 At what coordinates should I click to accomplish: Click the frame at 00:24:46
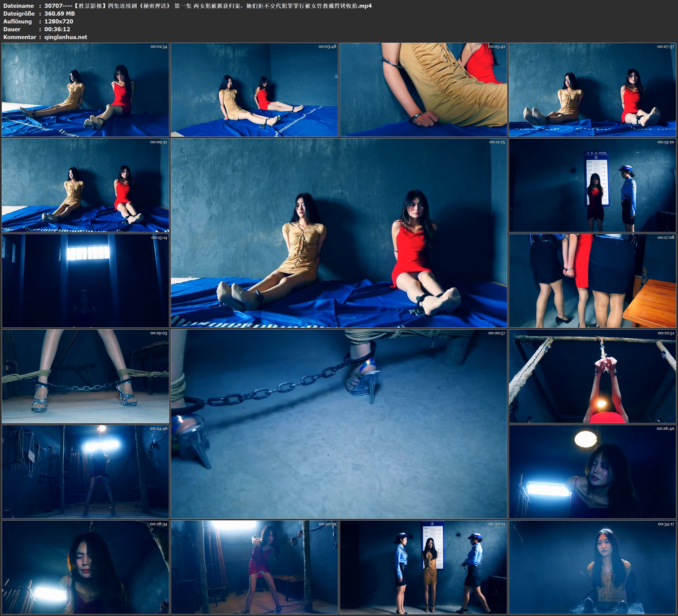pyautogui.click(x=85, y=472)
